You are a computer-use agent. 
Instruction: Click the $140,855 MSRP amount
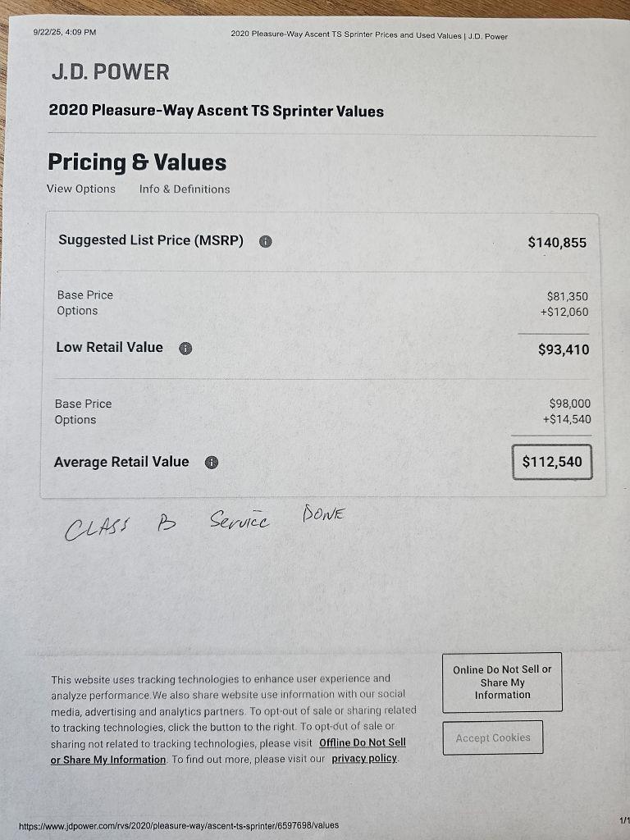coord(557,243)
